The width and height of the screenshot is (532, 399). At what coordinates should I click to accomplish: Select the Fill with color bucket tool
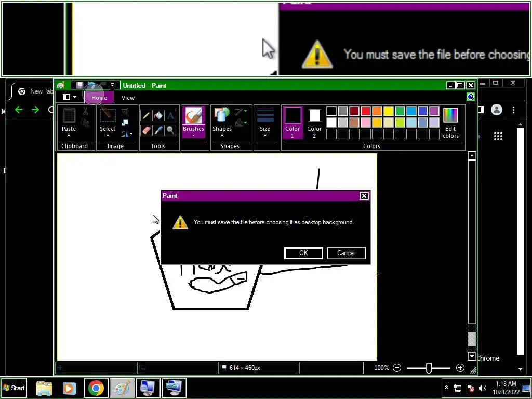[158, 116]
